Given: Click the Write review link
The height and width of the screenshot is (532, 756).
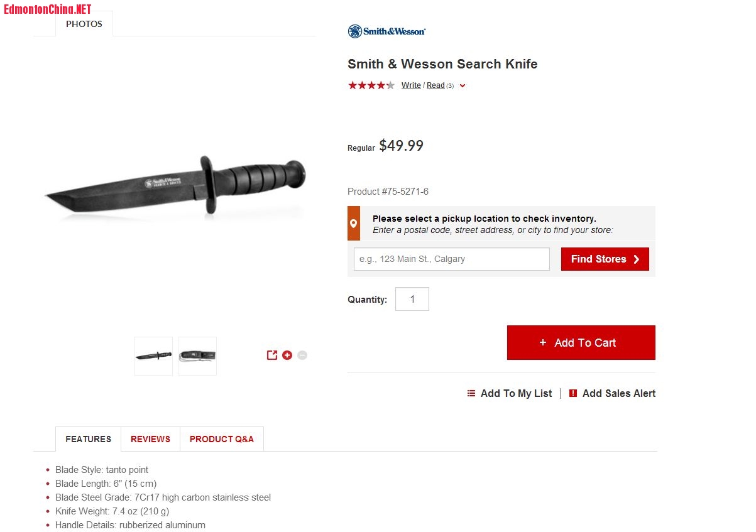Looking at the screenshot, I should point(411,85).
